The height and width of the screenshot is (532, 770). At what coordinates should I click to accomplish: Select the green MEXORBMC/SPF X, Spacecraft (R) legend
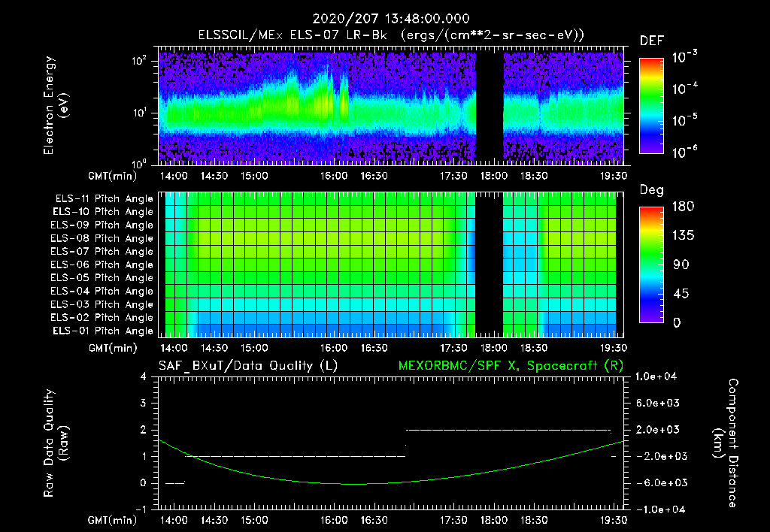point(511,366)
